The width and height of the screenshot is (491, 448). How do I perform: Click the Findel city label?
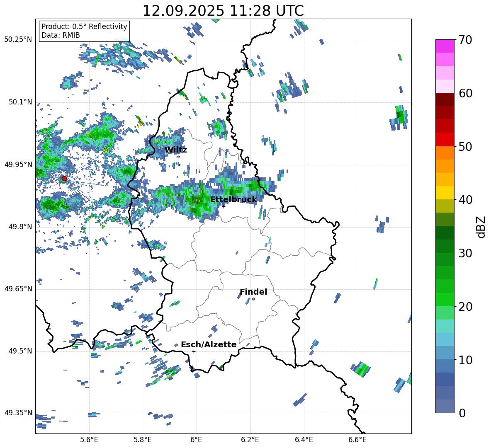click(253, 292)
